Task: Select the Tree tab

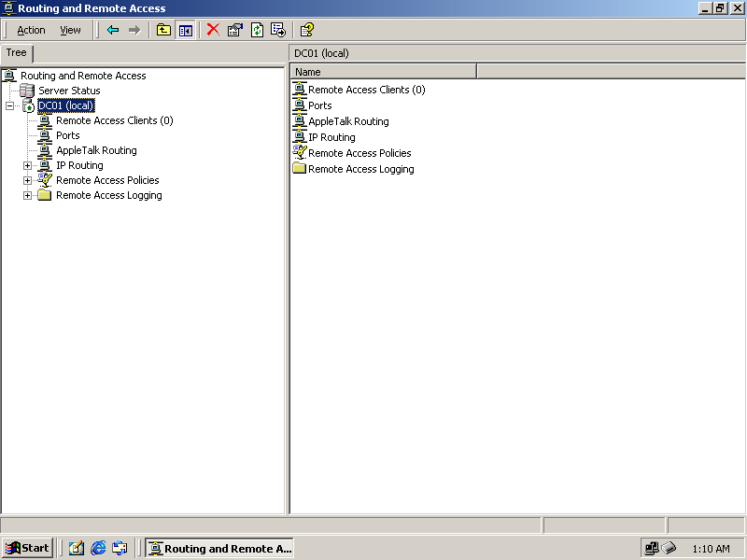Action: coord(17,53)
